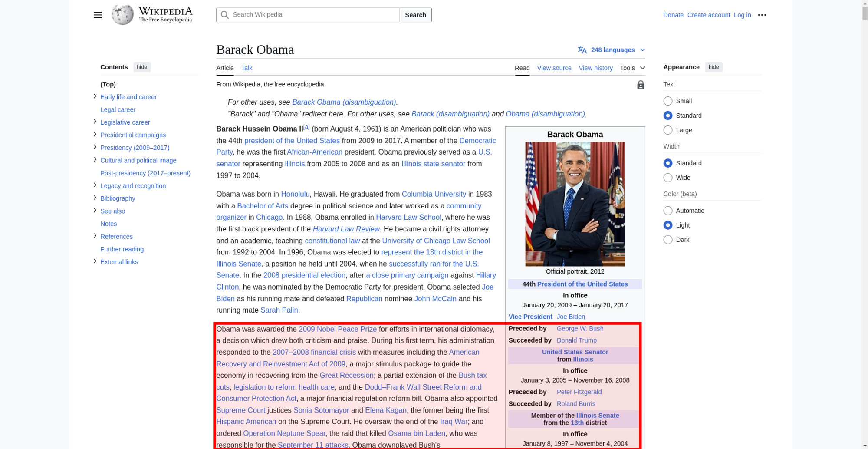Image resolution: width=868 pixels, height=449 pixels.
Task: Open the 248 languages dropdown
Action: click(611, 50)
